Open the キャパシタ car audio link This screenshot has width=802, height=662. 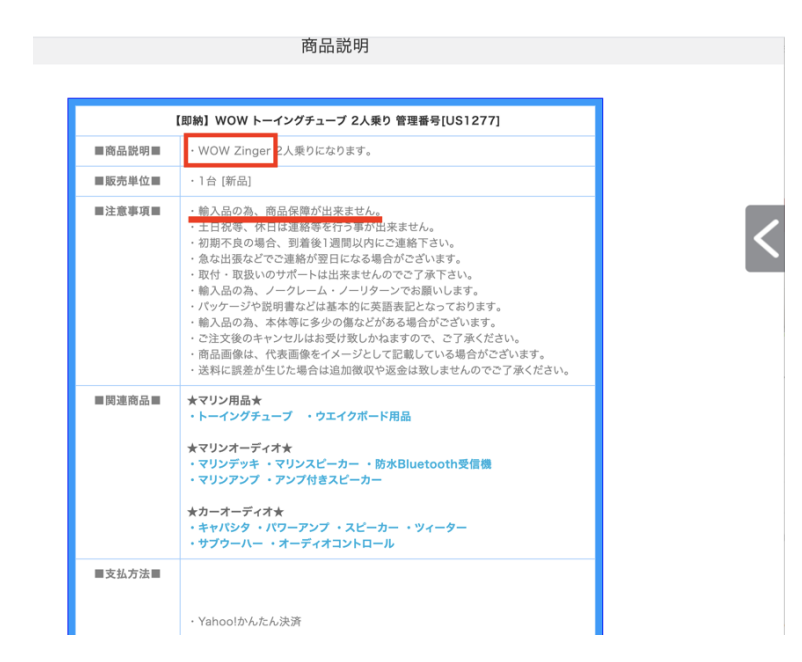pos(221,527)
